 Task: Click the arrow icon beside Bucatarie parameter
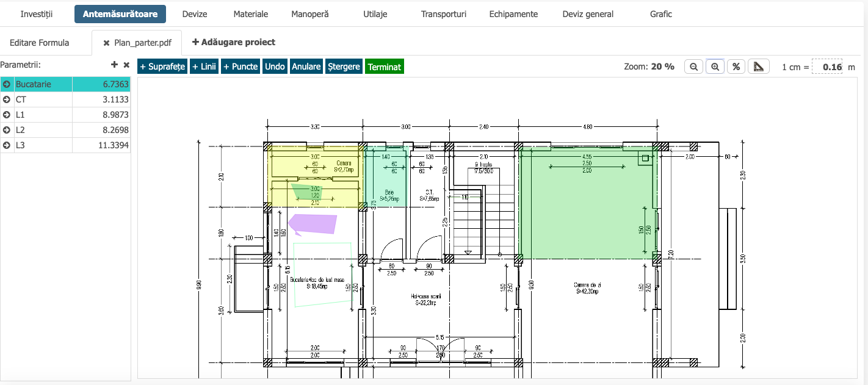tap(7, 84)
